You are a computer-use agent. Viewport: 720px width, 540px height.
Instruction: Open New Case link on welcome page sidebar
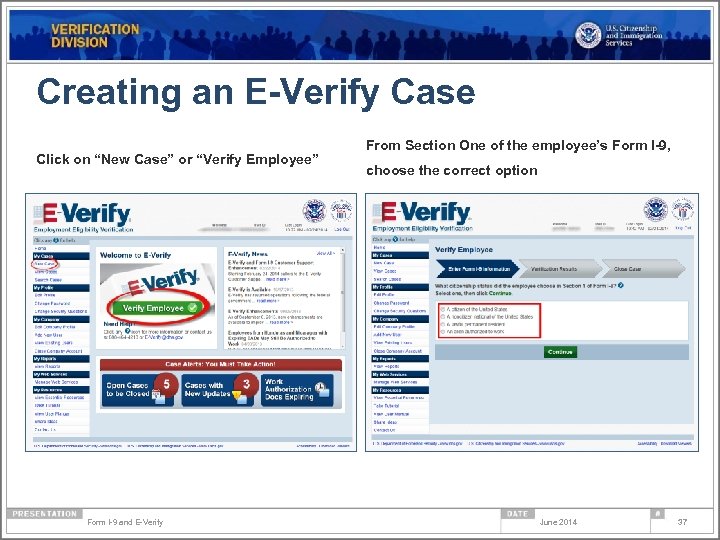tap(45, 264)
